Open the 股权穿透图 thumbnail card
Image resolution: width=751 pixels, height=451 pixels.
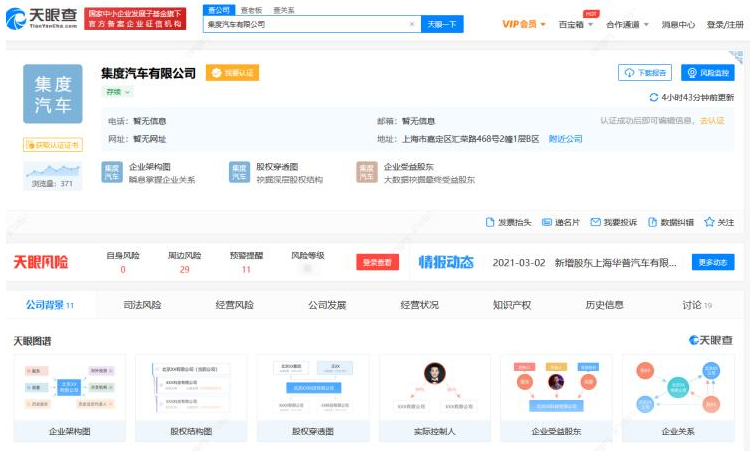point(313,398)
